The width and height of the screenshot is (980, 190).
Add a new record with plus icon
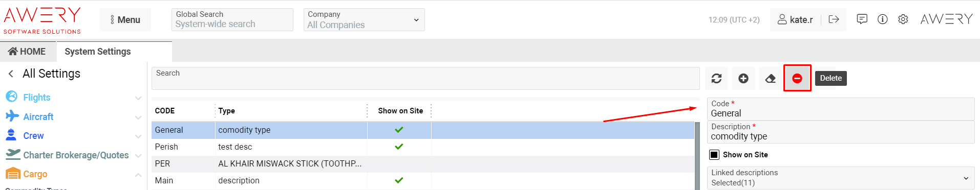743,78
